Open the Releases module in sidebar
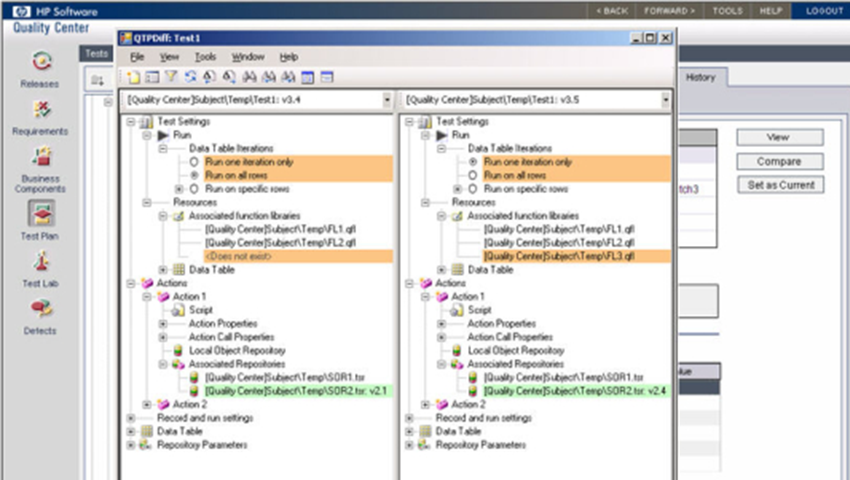Image resolution: width=850 pixels, height=480 pixels. tap(40, 62)
